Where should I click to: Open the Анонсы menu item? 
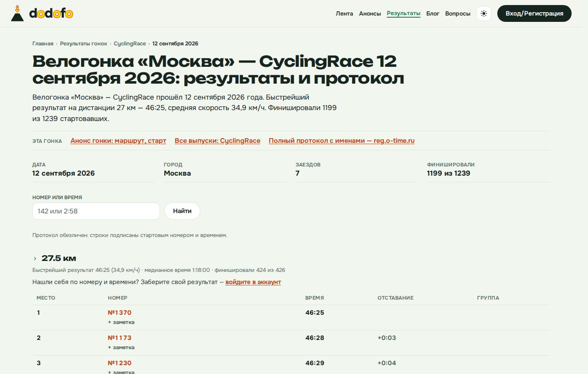click(370, 13)
